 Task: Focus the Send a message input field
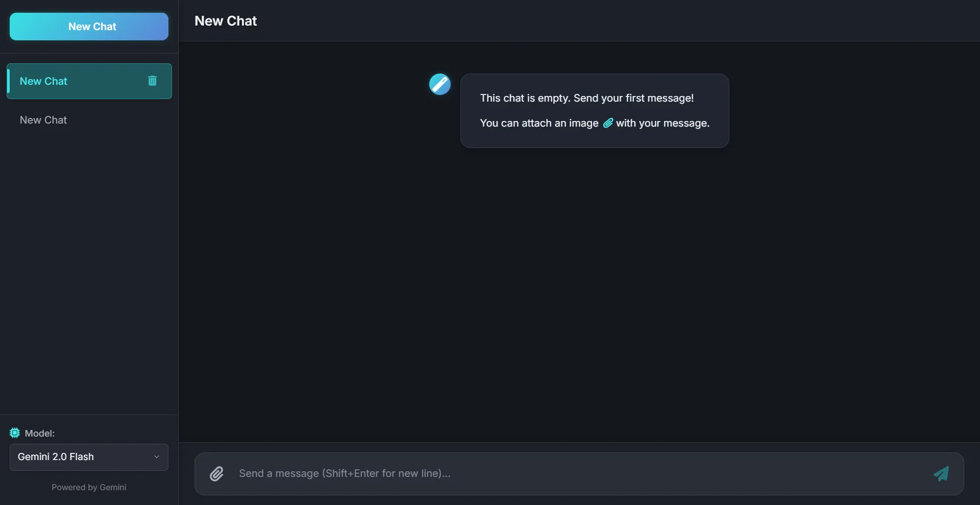(577, 474)
